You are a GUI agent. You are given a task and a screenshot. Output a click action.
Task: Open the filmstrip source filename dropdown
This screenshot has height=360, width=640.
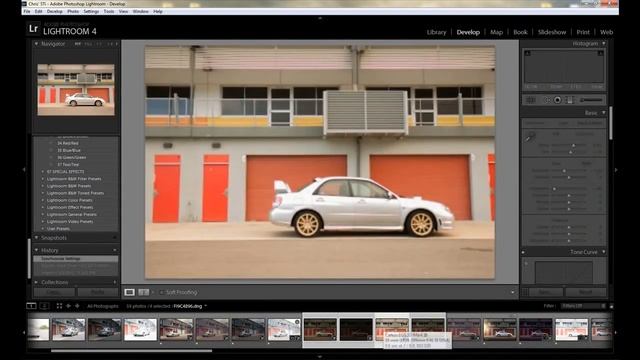coord(205,306)
